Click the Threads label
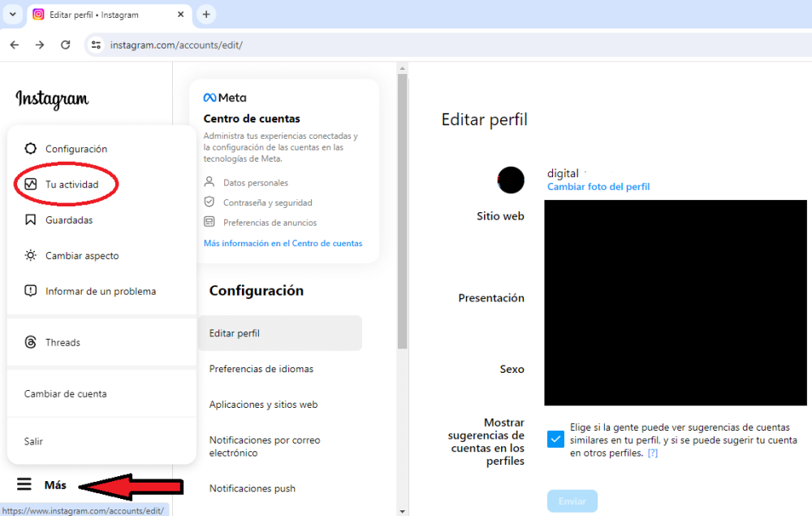This screenshot has height=516, width=812. (x=63, y=342)
